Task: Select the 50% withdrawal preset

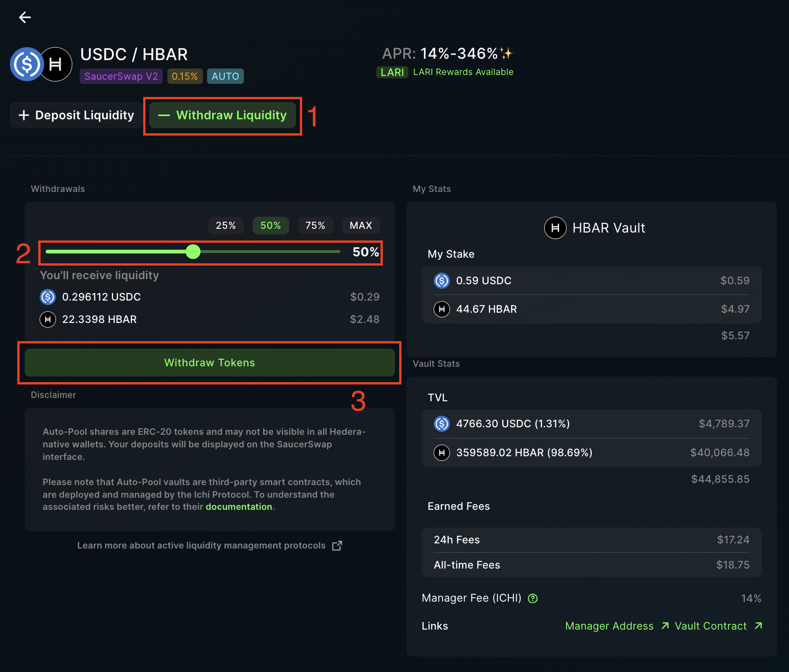Action: click(x=270, y=226)
